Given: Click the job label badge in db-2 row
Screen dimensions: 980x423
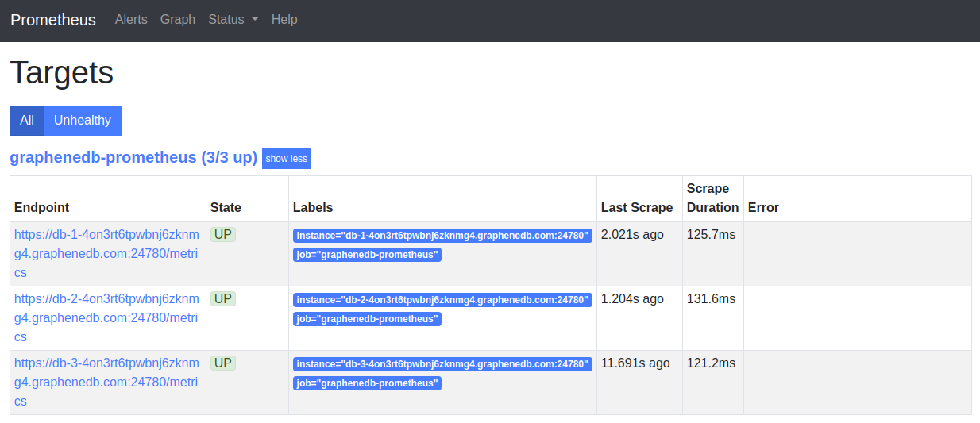Looking at the screenshot, I should click(367, 319).
